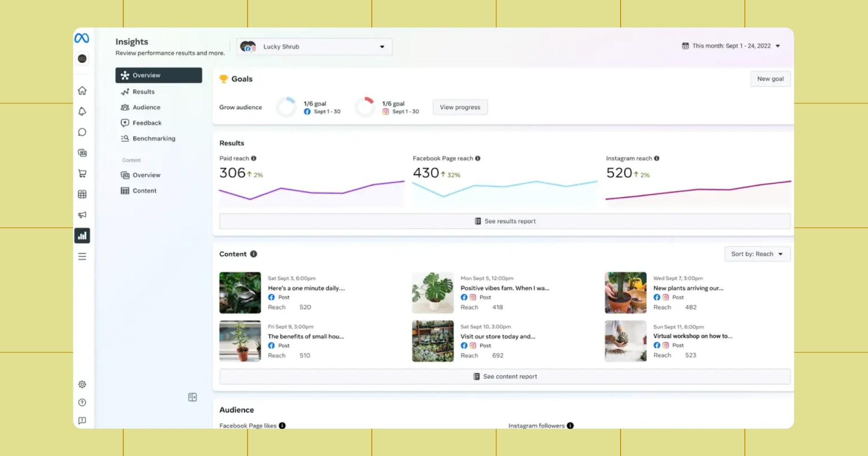Click the Goals trophy icon
Image resolution: width=868 pixels, height=456 pixels.
pos(224,79)
